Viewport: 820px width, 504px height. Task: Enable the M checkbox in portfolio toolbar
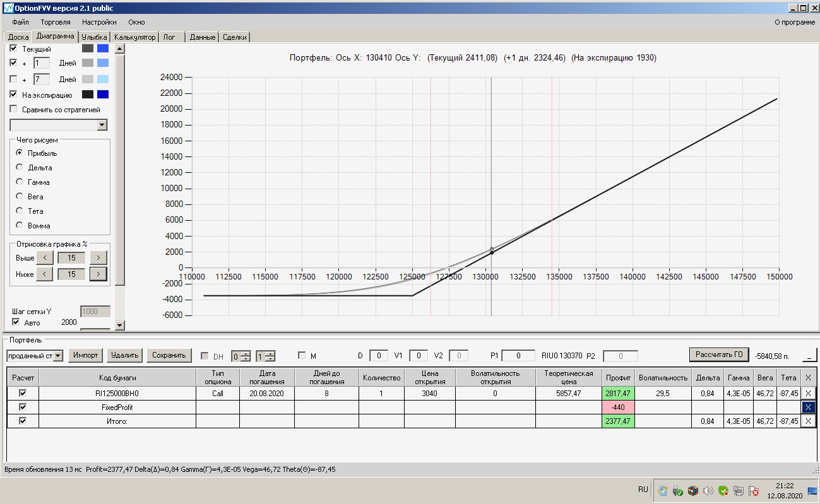[301, 356]
